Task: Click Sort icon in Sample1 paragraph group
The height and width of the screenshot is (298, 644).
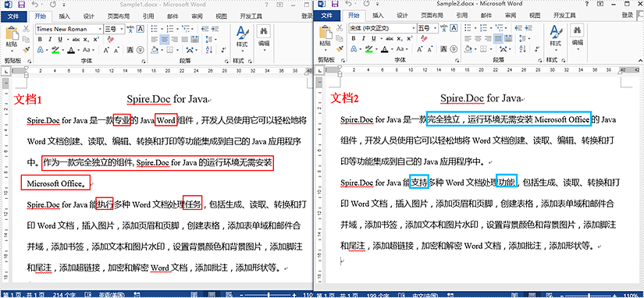Action: pyautogui.click(x=208, y=50)
